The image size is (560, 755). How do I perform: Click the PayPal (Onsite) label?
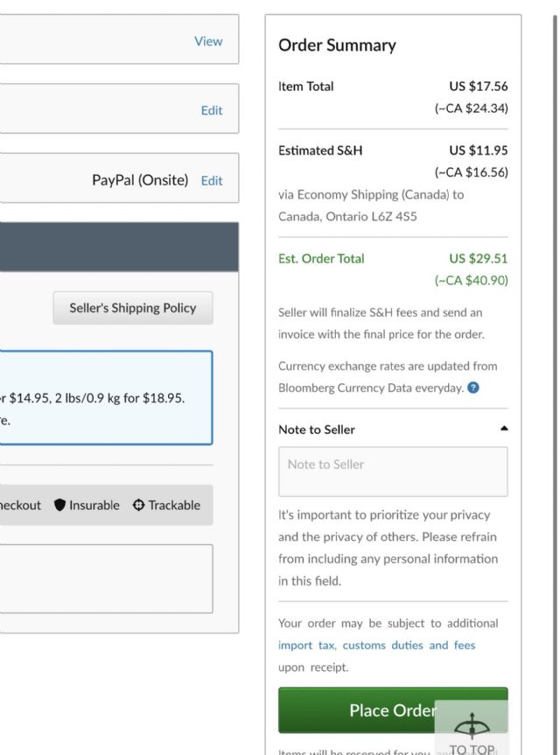click(140, 180)
